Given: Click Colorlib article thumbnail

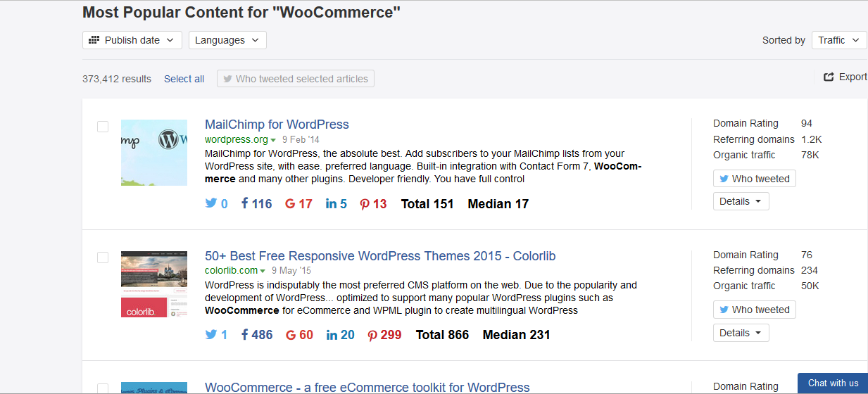Looking at the screenshot, I should [154, 284].
